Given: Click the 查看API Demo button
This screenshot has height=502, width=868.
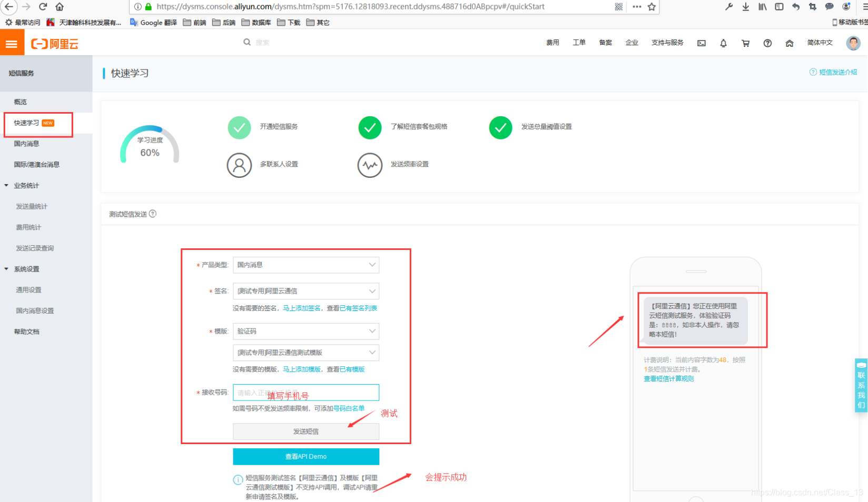Looking at the screenshot, I should click(306, 457).
